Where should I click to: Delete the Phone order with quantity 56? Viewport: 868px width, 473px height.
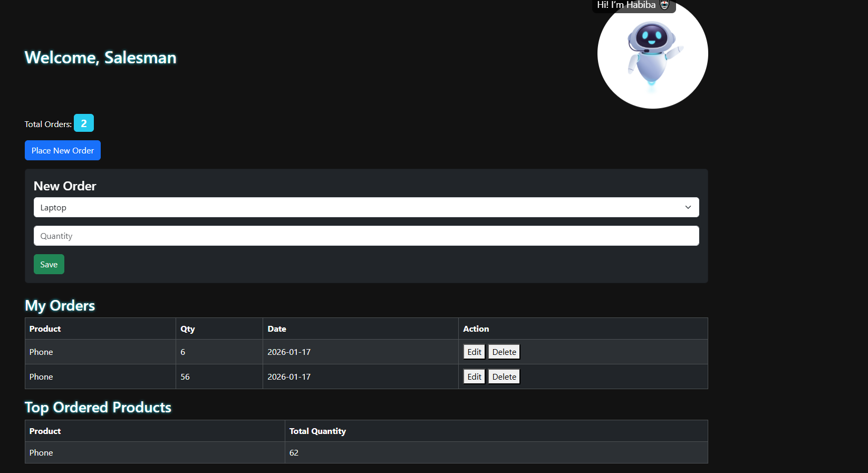click(504, 377)
